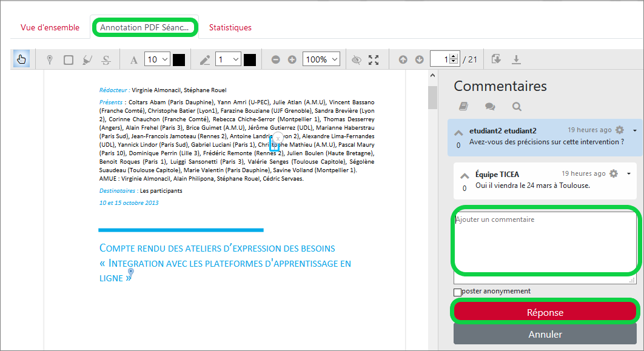Expand the 100% zoom level dropdown

(321, 59)
